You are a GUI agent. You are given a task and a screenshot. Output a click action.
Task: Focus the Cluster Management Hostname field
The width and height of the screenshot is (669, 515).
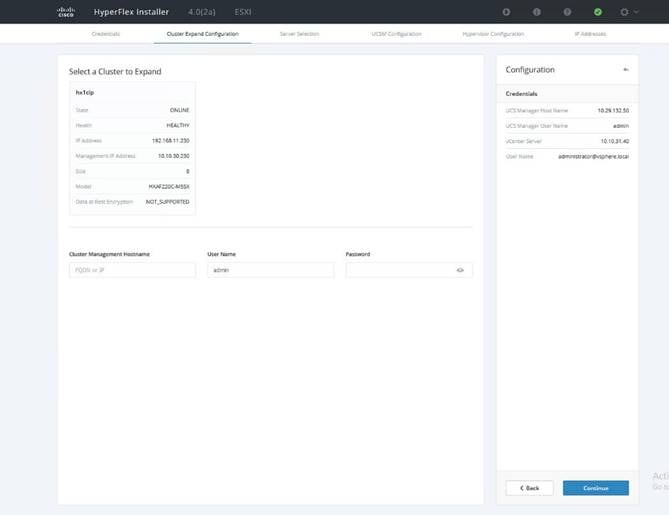[132, 270]
